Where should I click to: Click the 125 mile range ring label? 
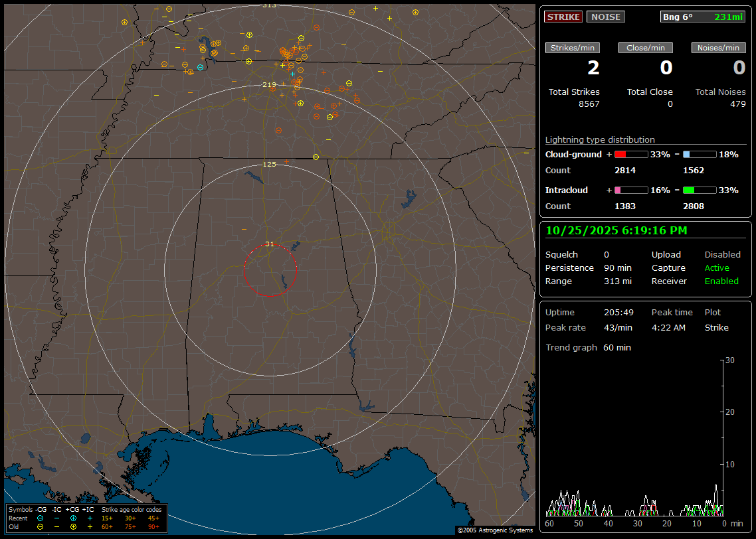pos(269,164)
